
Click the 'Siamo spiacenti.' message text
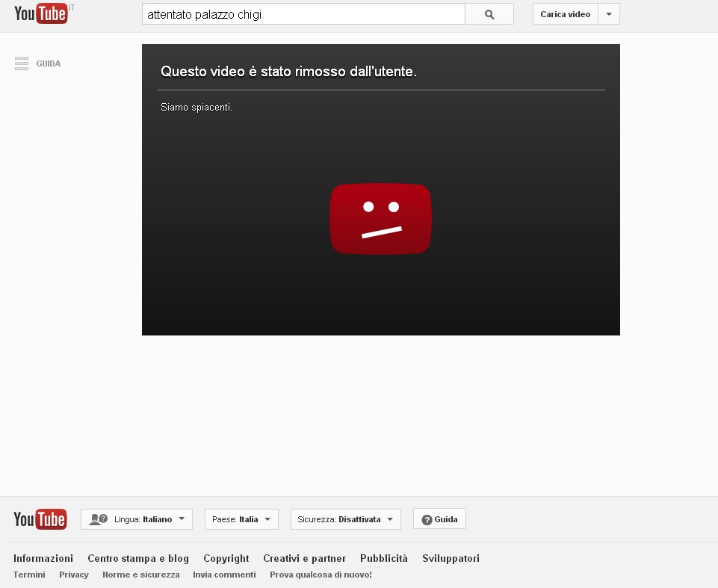[196, 107]
